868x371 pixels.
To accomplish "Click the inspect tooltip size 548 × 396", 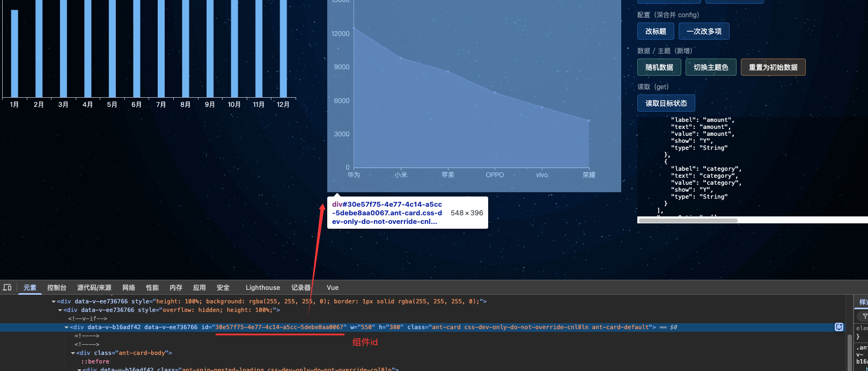I will 467,213.
